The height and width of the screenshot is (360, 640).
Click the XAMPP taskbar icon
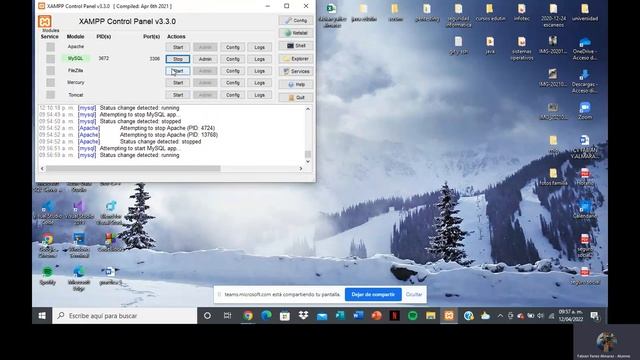click(449, 316)
